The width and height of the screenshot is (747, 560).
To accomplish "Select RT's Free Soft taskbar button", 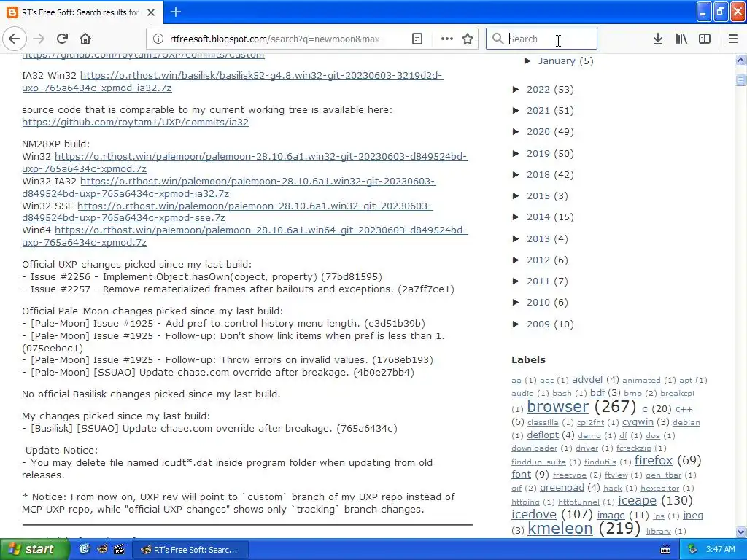I will (190, 550).
